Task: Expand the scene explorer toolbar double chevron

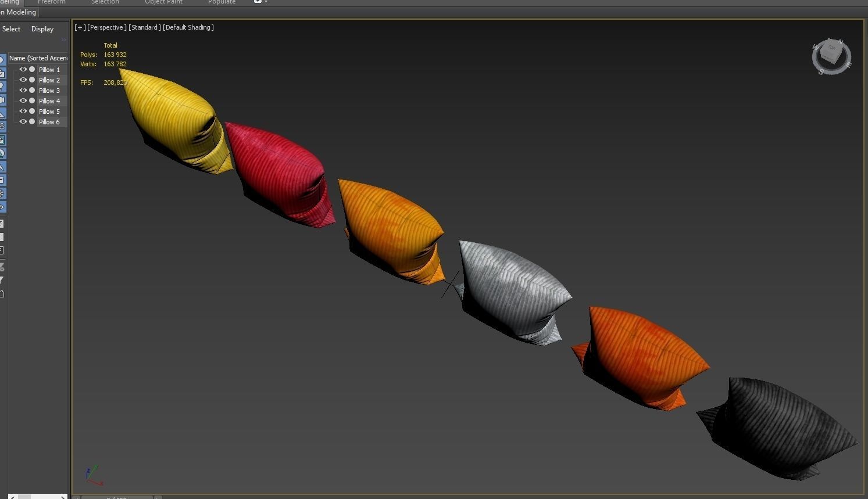Action: [x=64, y=40]
